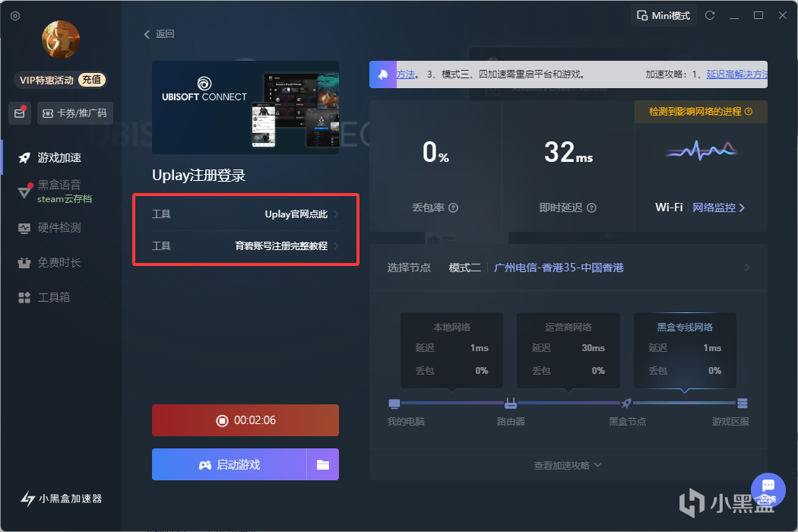The image size is (798, 532).
Task: Click 游戏区服 server icon
Action: (x=743, y=404)
